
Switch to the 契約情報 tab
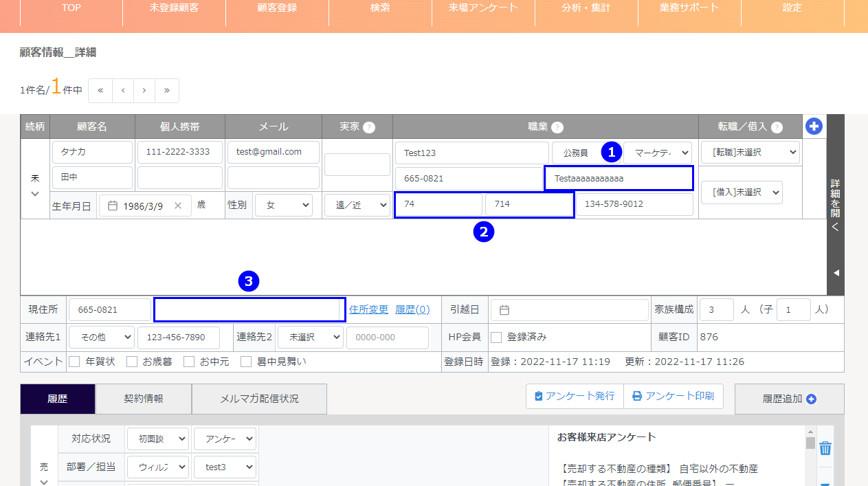(x=143, y=399)
